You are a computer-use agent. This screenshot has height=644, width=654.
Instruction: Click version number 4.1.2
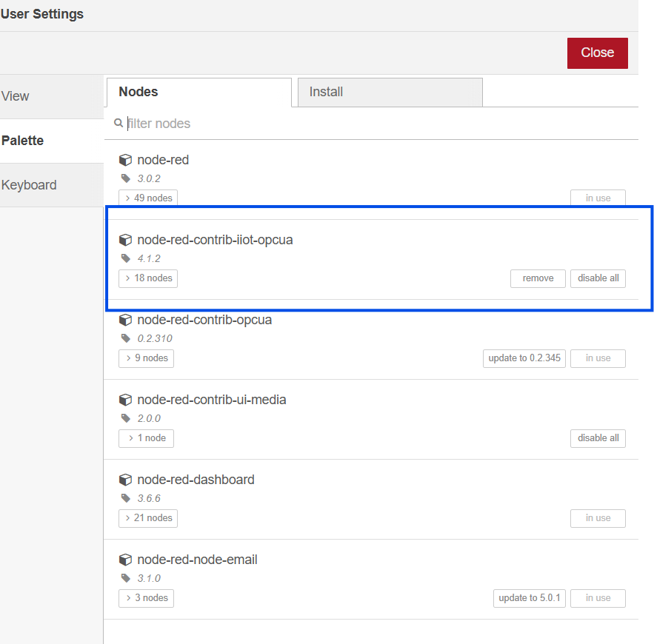149,258
